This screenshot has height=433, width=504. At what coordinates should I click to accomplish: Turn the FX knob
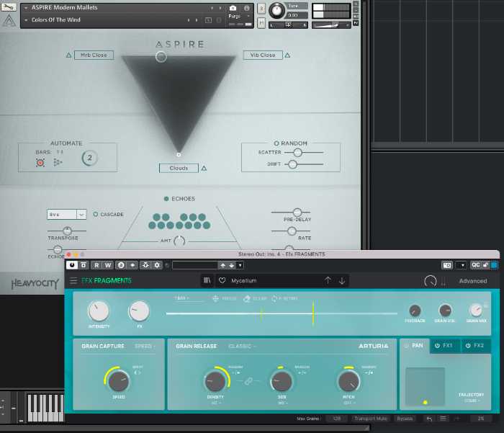[139, 311]
